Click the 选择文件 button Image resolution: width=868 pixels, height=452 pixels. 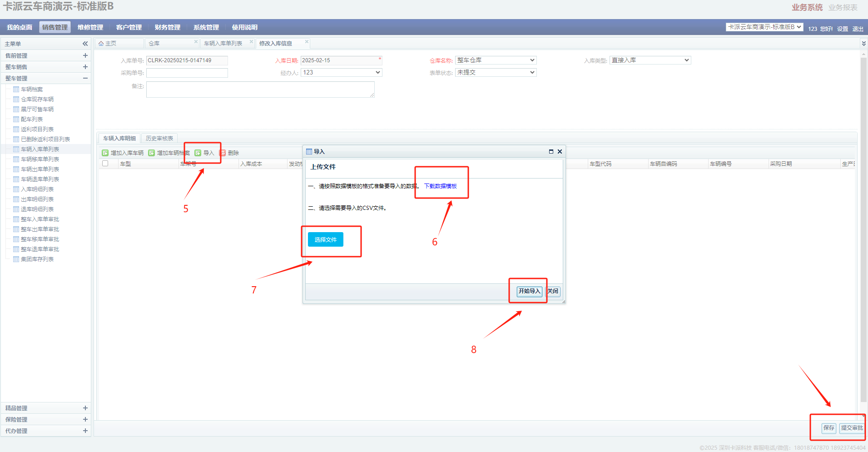325,239
